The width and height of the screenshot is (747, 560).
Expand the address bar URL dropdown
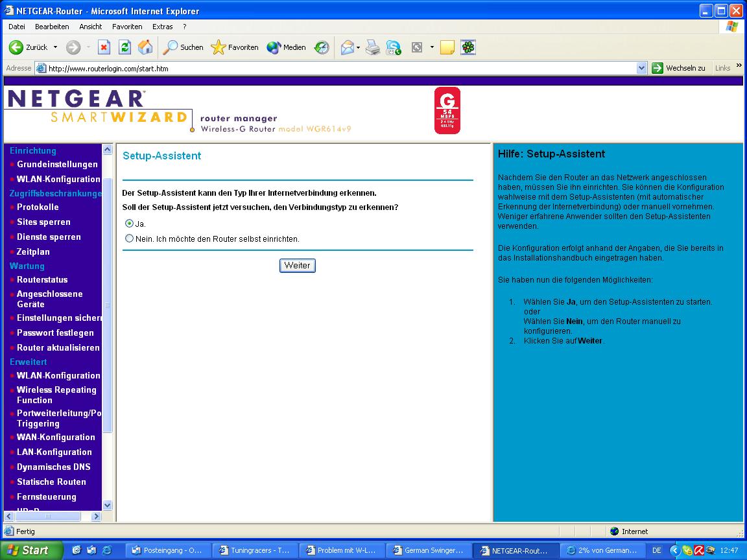coord(641,68)
